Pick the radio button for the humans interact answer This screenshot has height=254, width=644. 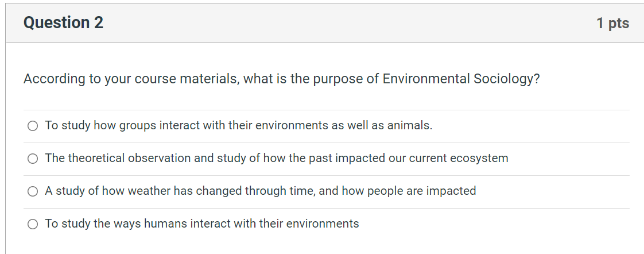click(x=33, y=224)
